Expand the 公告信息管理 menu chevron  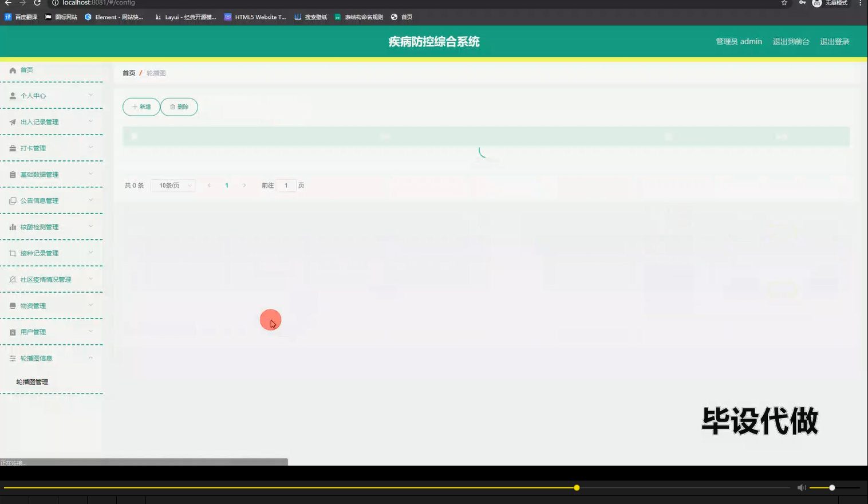pyautogui.click(x=90, y=200)
